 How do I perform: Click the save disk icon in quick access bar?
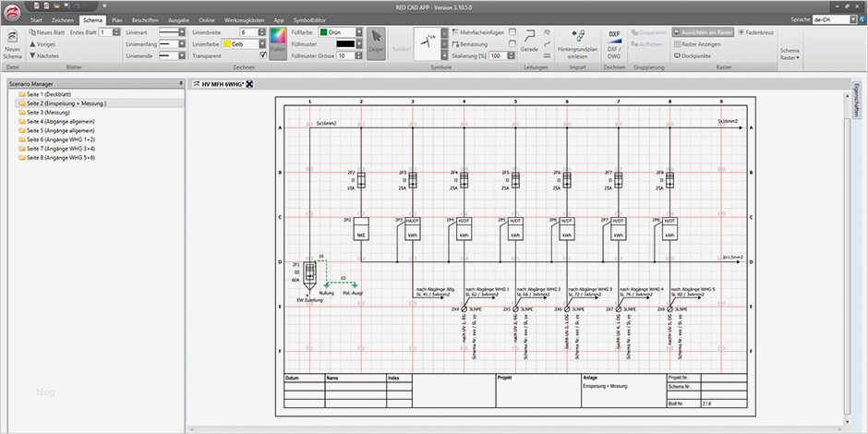pos(66,6)
